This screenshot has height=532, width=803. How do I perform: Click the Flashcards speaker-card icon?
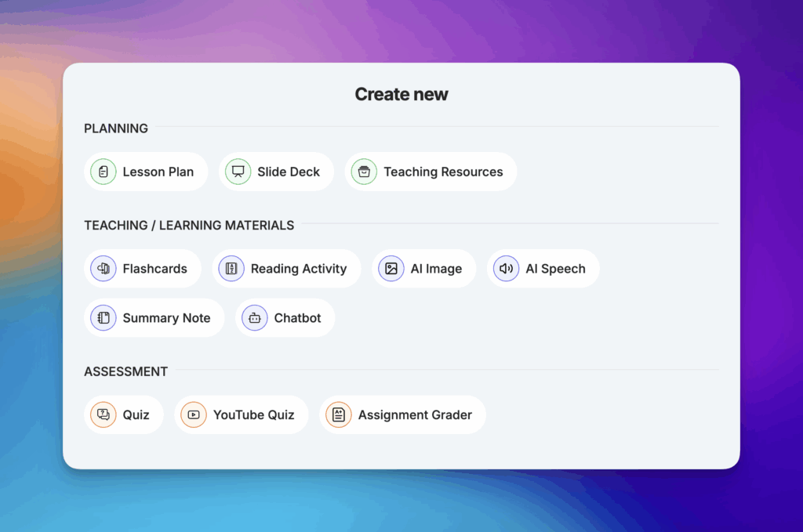(103, 268)
